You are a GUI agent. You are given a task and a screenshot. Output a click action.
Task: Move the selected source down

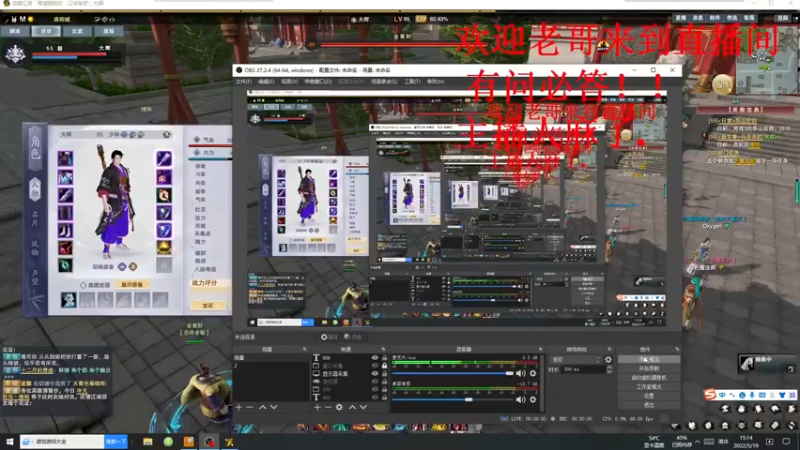(x=363, y=407)
